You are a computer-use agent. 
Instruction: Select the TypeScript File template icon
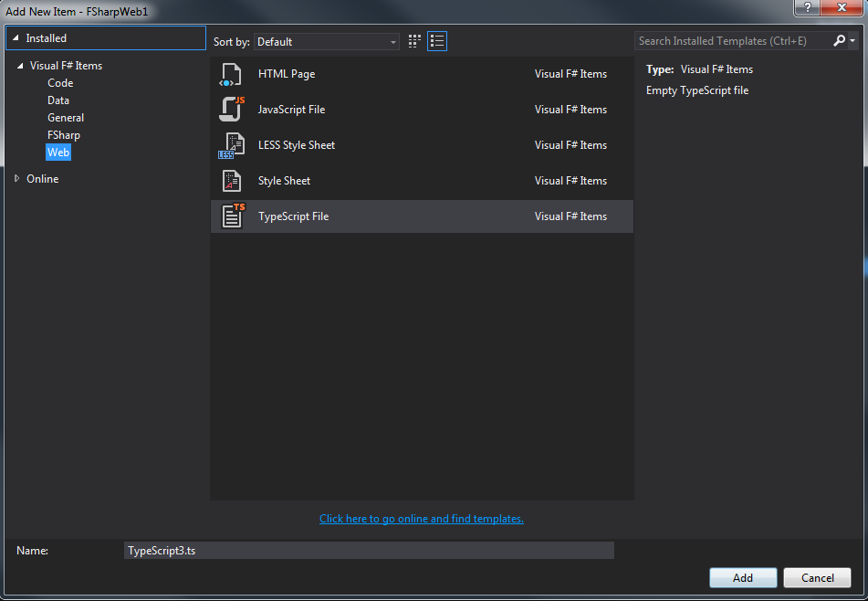[x=231, y=216]
